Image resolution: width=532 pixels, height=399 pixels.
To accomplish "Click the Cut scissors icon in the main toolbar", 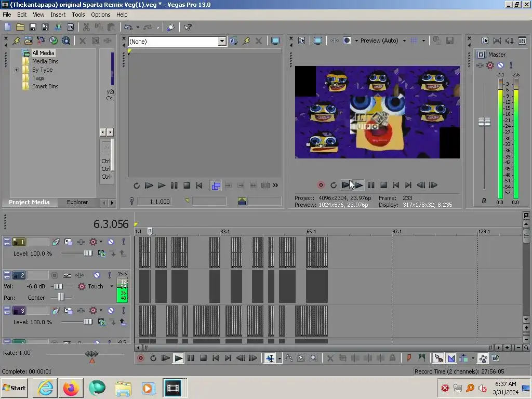I will pos(86,27).
